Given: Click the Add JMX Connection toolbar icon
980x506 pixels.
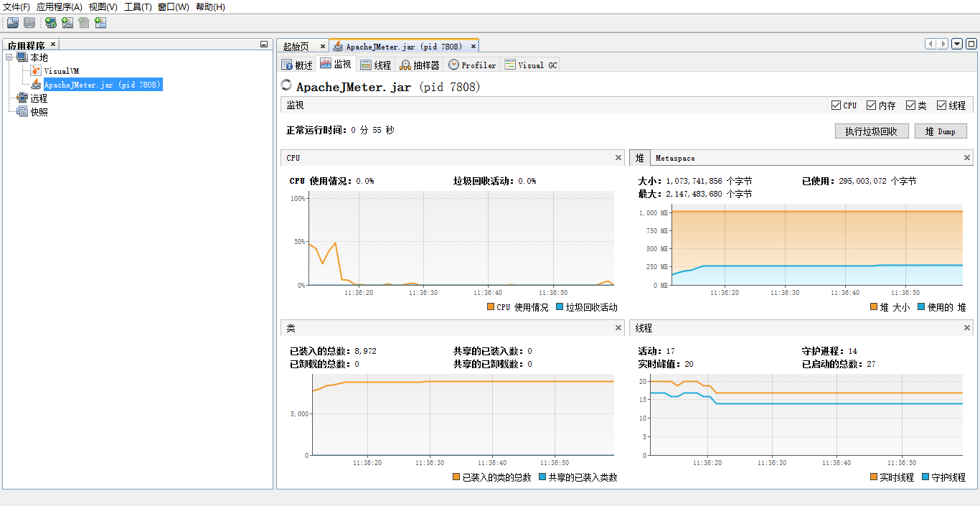Looking at the screenshot, I should click(67, 23).
